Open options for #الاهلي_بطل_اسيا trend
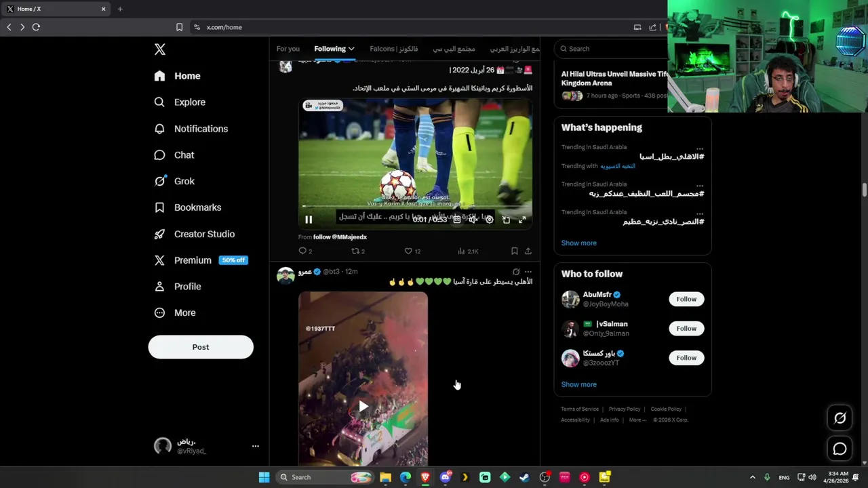The height and width of the screenshot is (488, 868). tap(700, 148)
